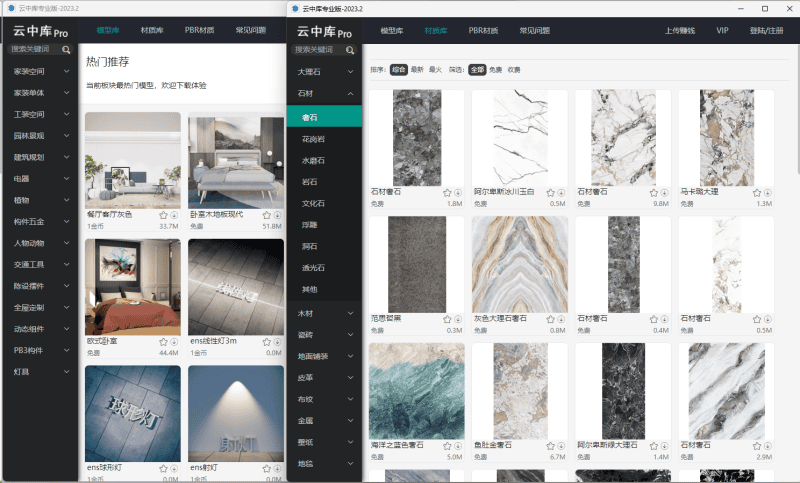The height and width of the screenshot is (483, 800).
Task: Open the PBR材质 tab in the material library window
Action: pyautogui.click(x=483, y=31)
